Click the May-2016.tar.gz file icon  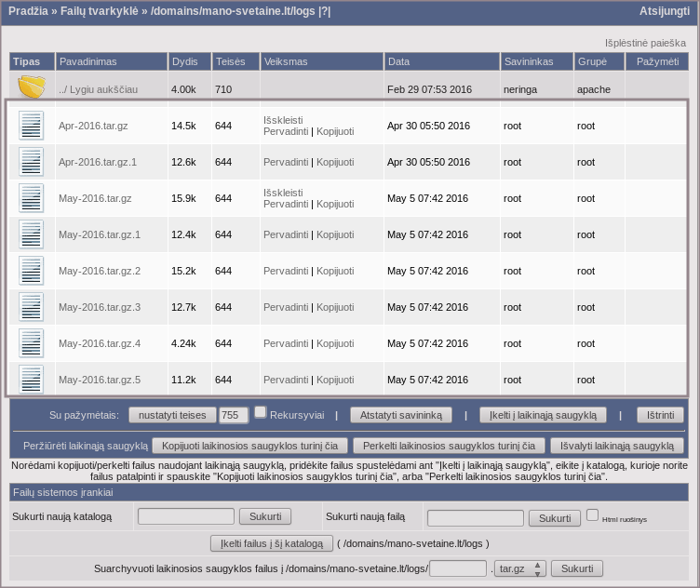point(32,198)
